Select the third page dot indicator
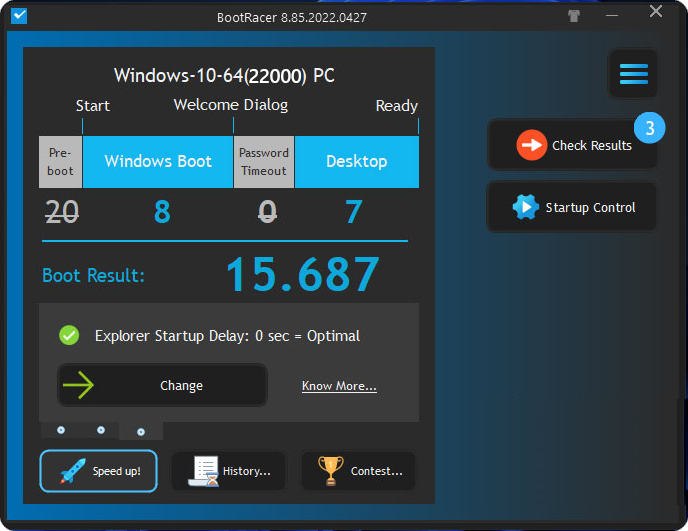 point(141,432)
